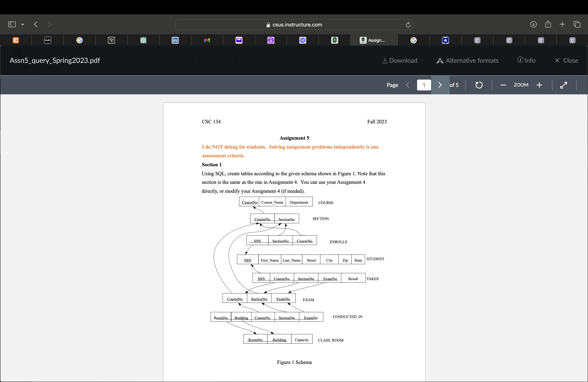
Task: Show the tab overview icon
Action: [577, 24]
